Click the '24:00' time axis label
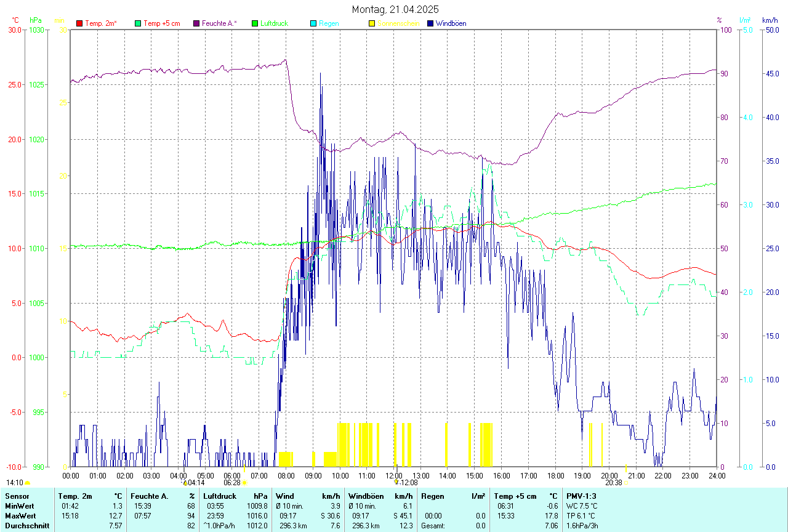This screenshot has width=788, height=532. (717, 475)
